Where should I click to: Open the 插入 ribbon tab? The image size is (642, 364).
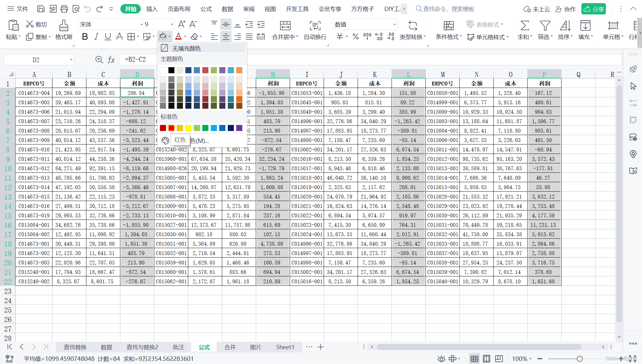pyautogui.click(x=152, y=9)
